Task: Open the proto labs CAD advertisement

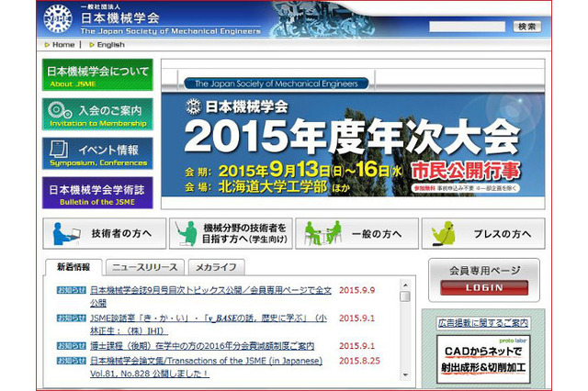Action: (x=483, y=359)
